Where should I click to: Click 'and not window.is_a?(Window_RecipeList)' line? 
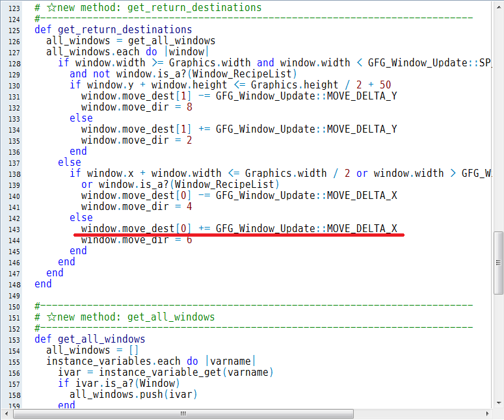pos(183,74)
